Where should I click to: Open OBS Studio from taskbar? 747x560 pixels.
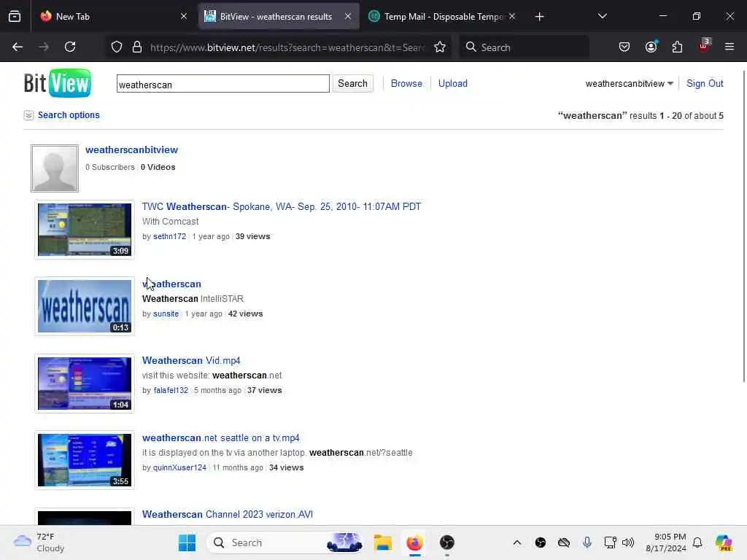point(447,542)
